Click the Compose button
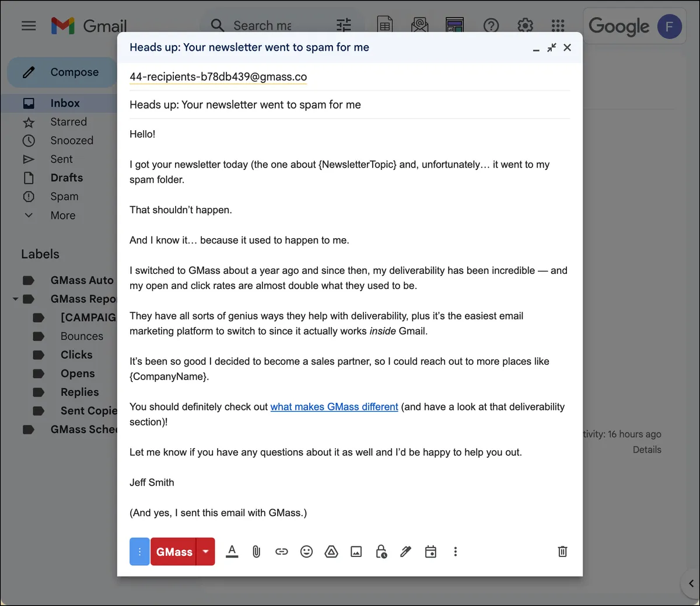The width and height of the screenshot is (700, 606). pyautogui.click(x=62, y=72)
